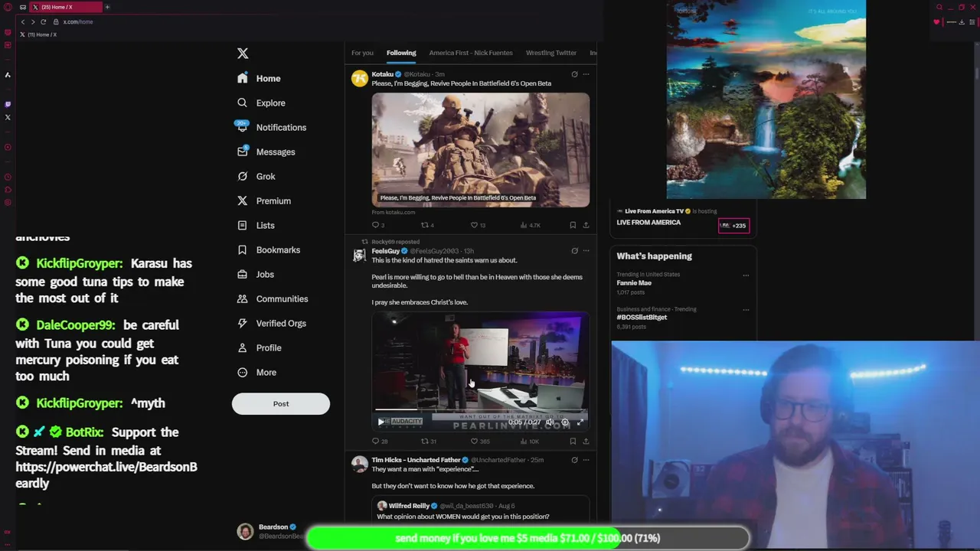The height and width of the screenshot is (551, 980).
Task: Reply to the Kotaku post
Action: (377, 225)
